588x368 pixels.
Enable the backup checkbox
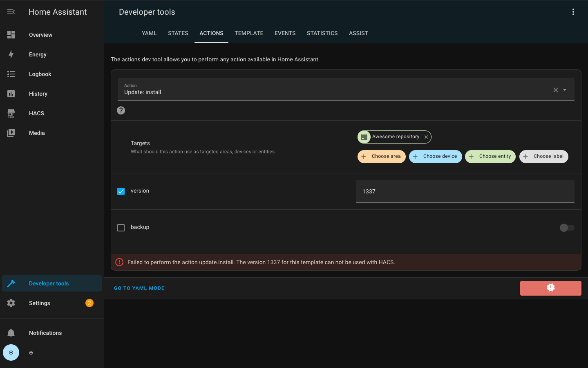(x=121, y=228)
